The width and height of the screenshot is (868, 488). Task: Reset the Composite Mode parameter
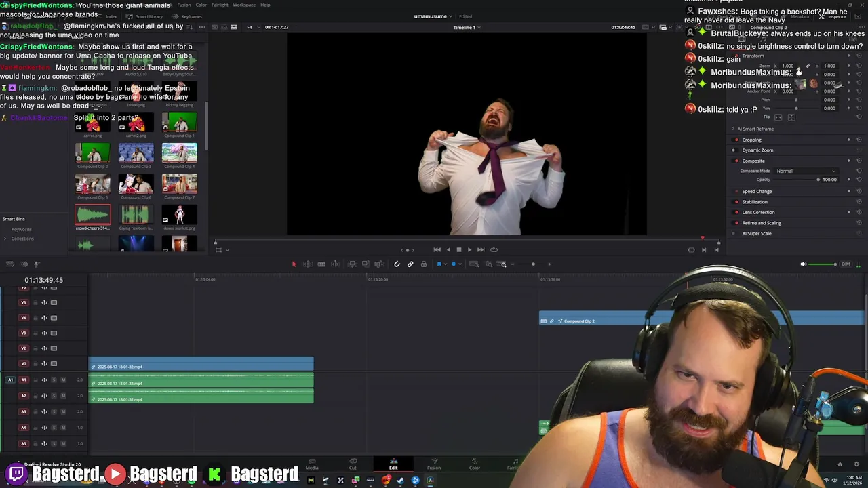859,171
